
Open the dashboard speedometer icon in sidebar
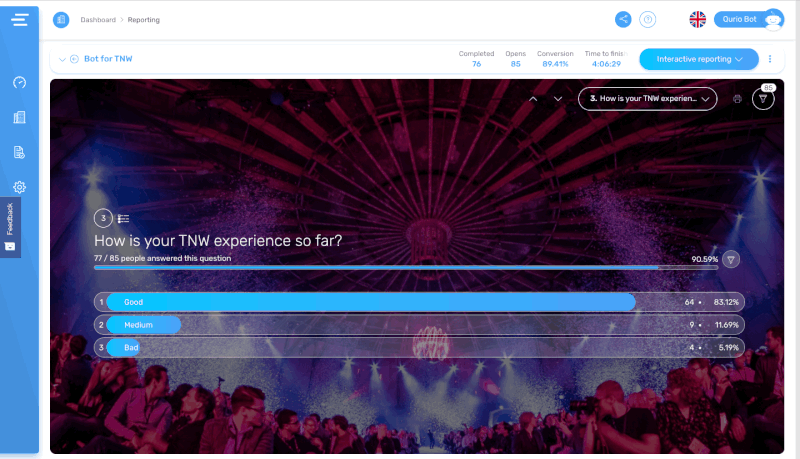[x=19, y=83]
